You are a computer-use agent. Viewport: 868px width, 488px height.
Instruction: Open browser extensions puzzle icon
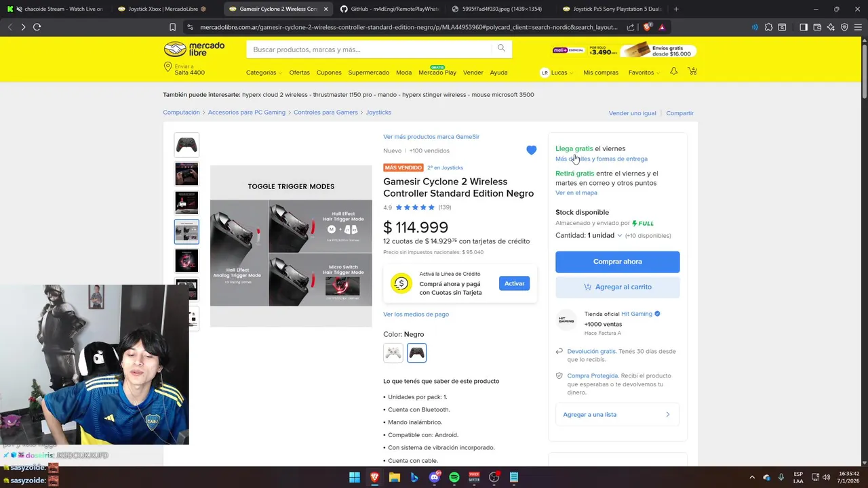click(x=768, y=27)
